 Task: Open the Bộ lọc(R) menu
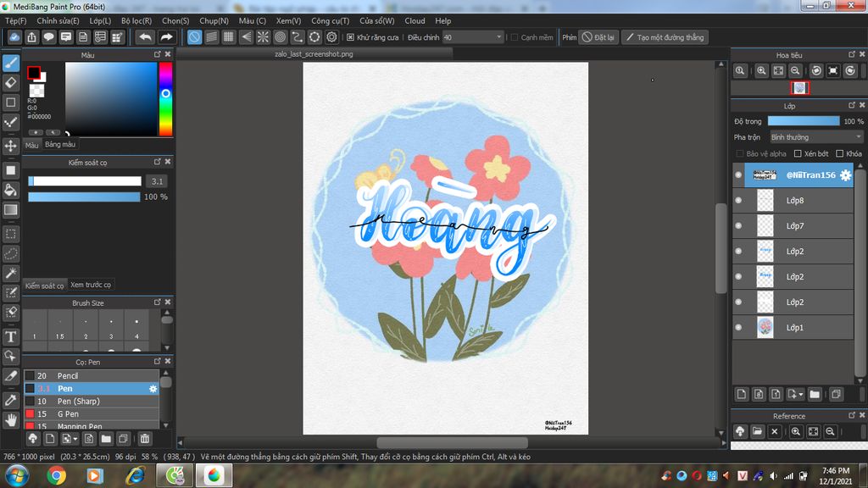[136, 20]
